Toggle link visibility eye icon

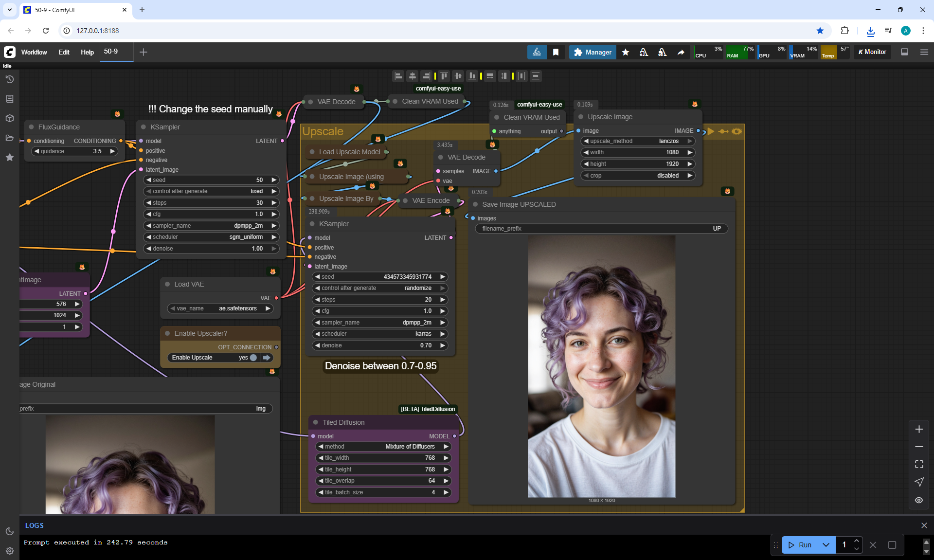coord(918,500)
